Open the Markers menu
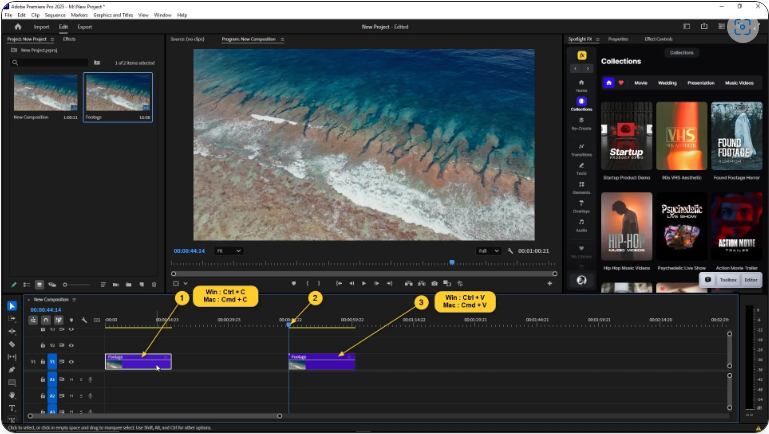769x434 pixels. pyautogui.click(x=79, y=15)
